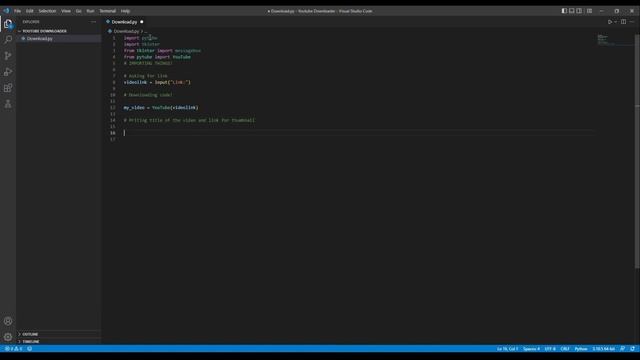The image size is (640, 360).
Task: Click the 'import pytube' code line
Action: [140, 38]
